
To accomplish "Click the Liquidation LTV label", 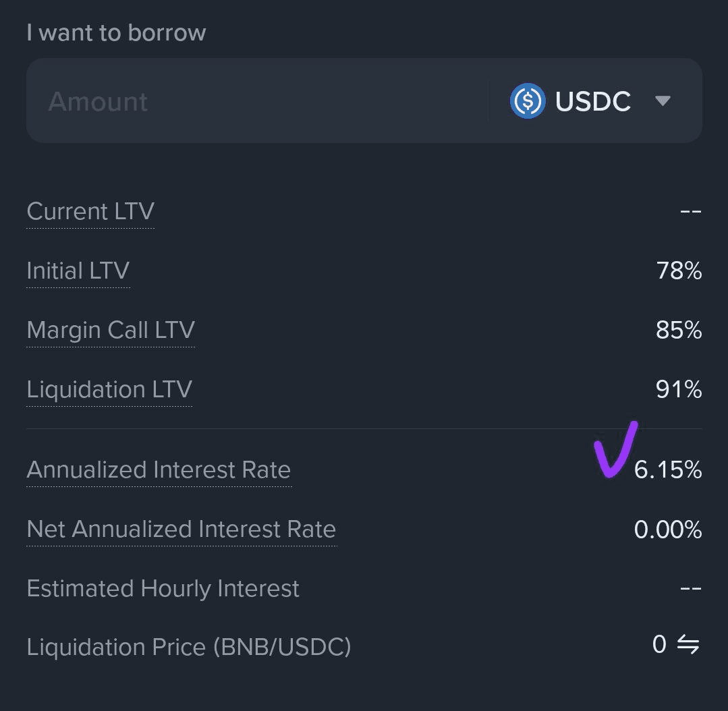I will tap(109, 389).
